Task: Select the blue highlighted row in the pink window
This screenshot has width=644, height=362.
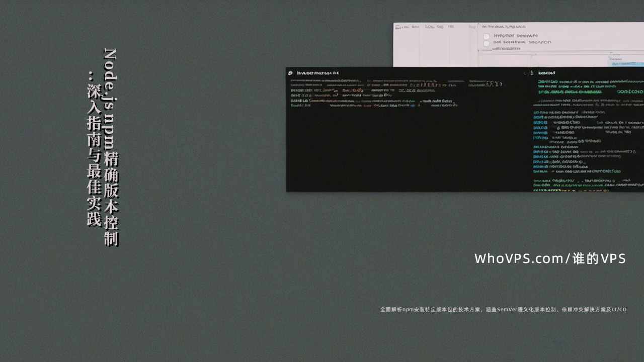Action: pyautogui.click(x=626, y=64)
